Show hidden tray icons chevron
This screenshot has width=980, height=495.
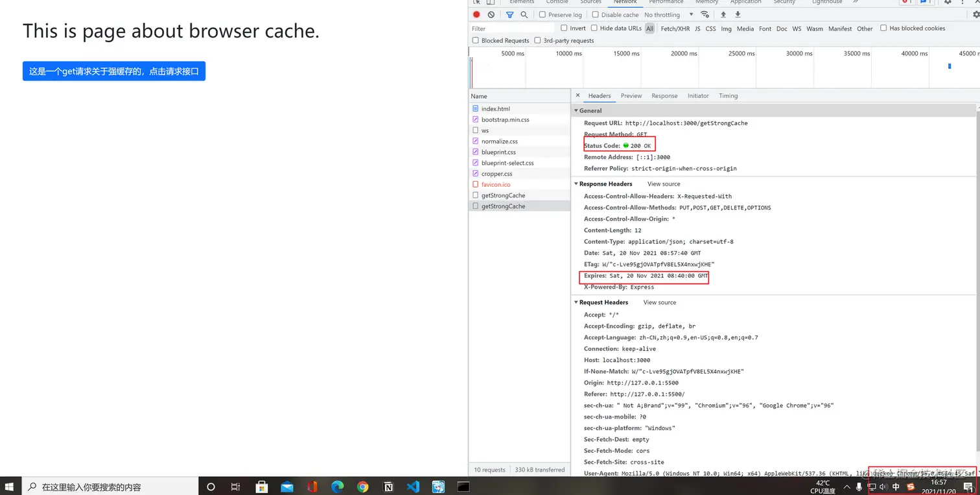tap(846, 487)
